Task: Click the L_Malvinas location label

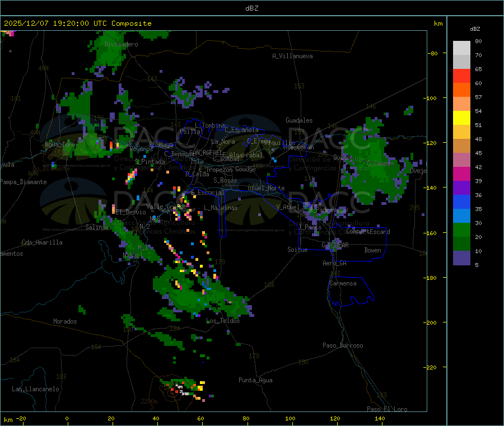Action: pyautogui.click(x=221, y=208)
